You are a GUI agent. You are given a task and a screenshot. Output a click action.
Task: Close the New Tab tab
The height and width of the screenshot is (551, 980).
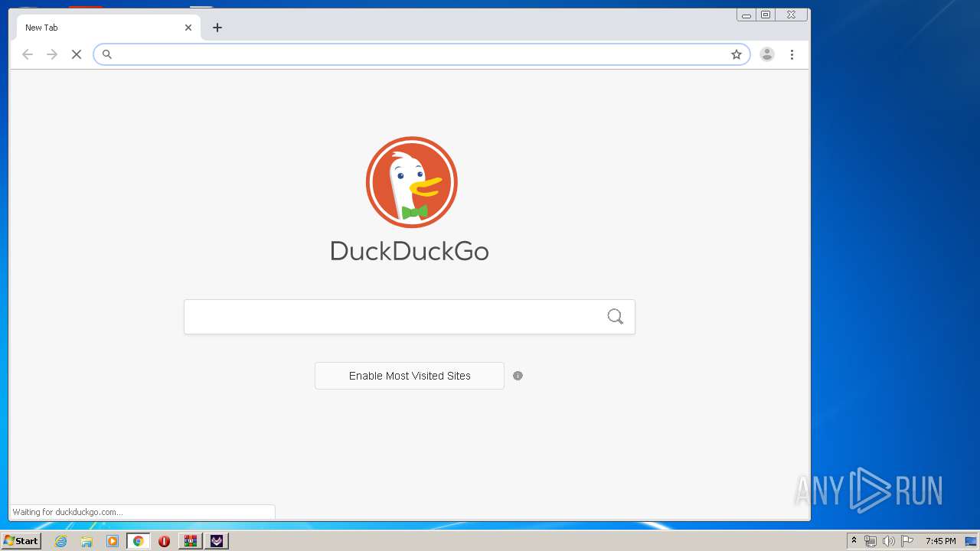point(188,28)
